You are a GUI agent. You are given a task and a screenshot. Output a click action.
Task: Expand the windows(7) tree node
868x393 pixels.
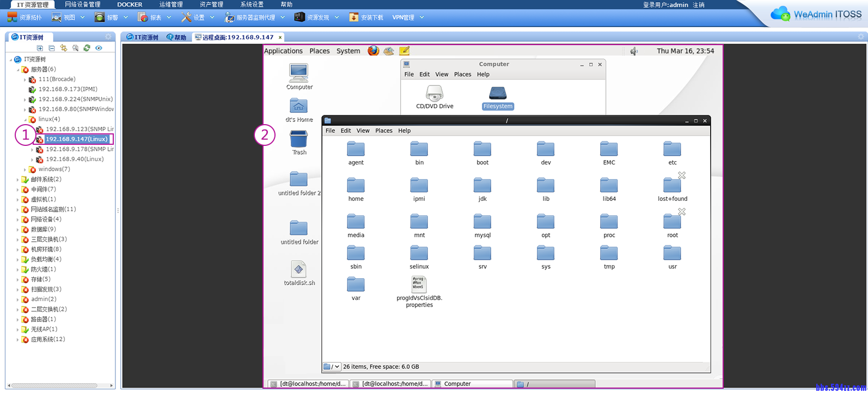25,169
